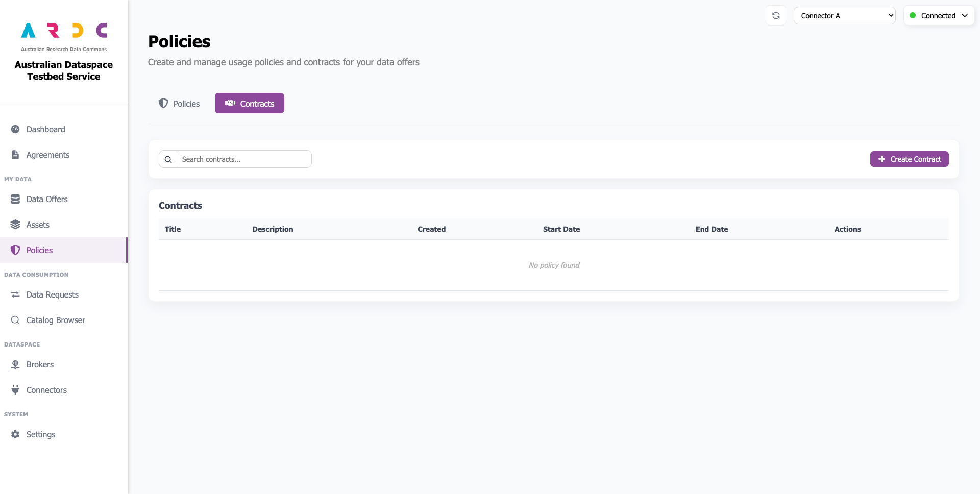980x494 pixels.
Task: Click the Agreements document icon
Action: (x=15, y=155)
